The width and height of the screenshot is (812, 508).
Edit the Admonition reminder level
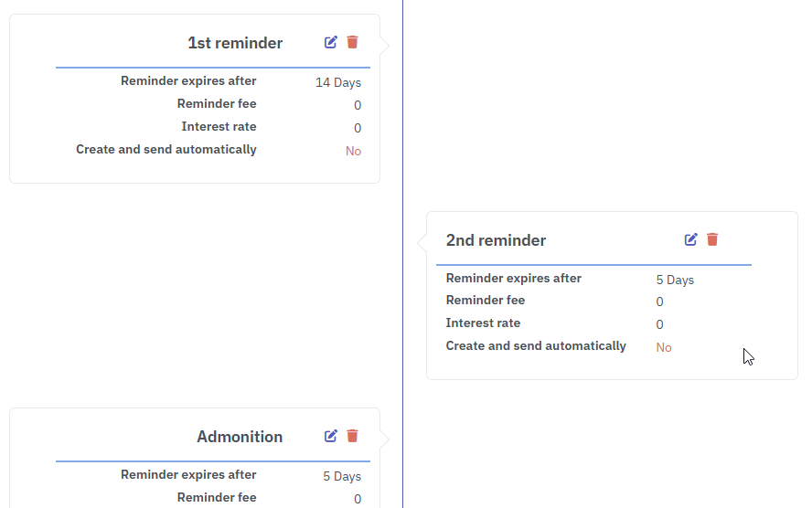330,436
